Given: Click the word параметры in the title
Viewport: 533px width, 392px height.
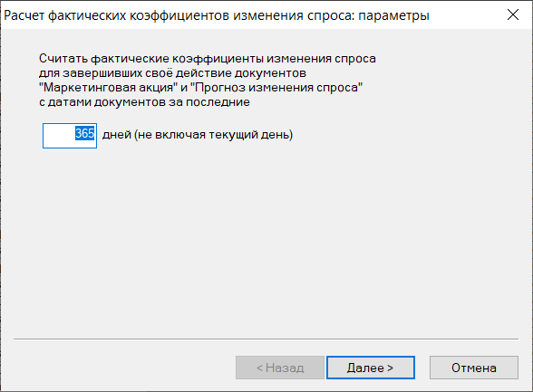Looking at the screenshot, I should click(x=393, y=16).
